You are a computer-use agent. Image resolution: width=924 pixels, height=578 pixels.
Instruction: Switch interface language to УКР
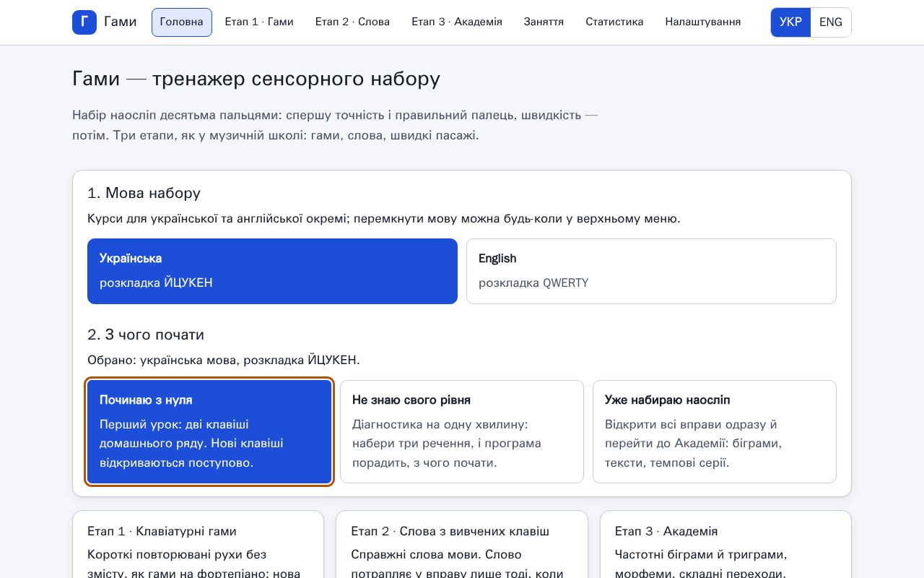coord(790,22)
